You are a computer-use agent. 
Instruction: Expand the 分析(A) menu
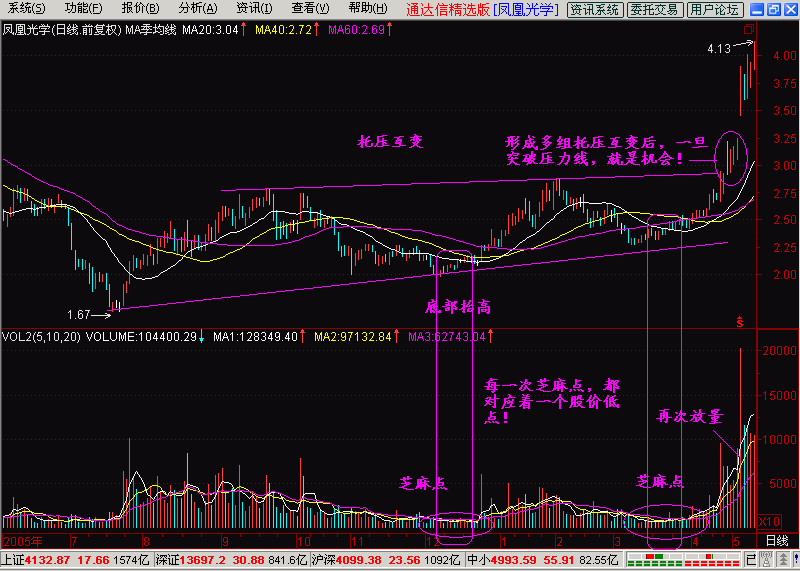click(x=196, y=9)
